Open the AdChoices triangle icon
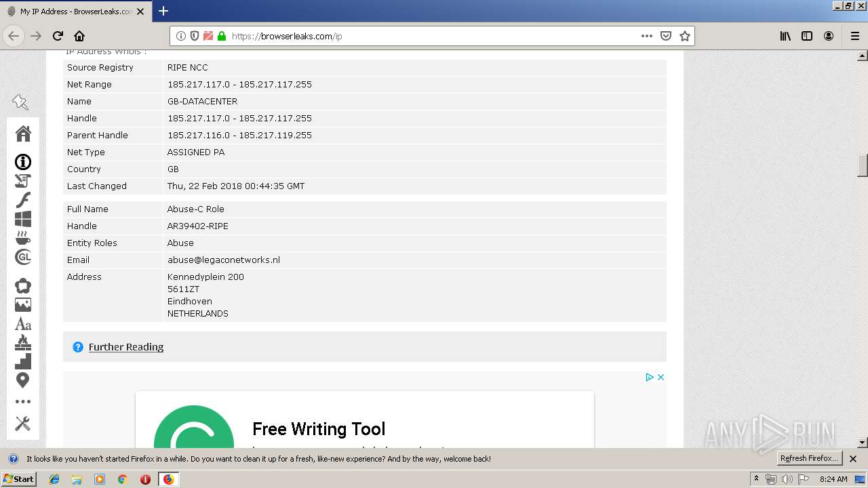868x488 pixels. (x=650, y=377)
